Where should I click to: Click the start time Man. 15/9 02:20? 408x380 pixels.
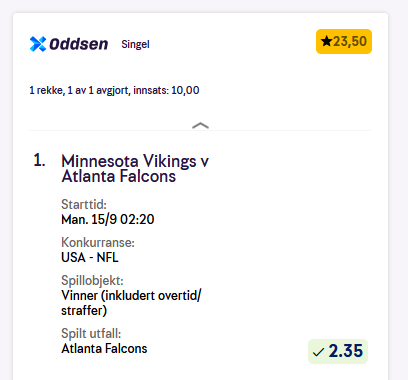[108, 219]
